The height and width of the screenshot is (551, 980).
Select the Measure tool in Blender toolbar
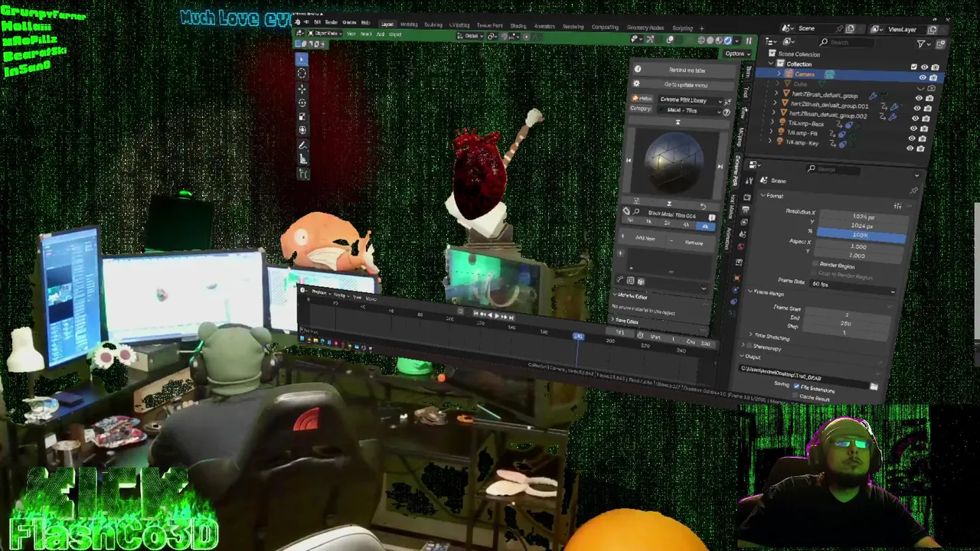303,159
